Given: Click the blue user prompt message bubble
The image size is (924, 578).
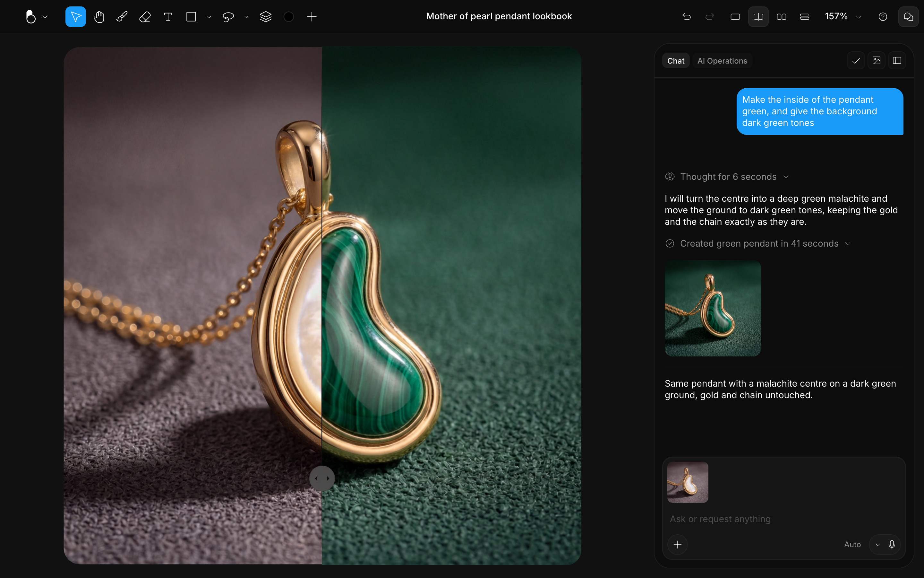Looking at the screenshot, I should 820,111.
